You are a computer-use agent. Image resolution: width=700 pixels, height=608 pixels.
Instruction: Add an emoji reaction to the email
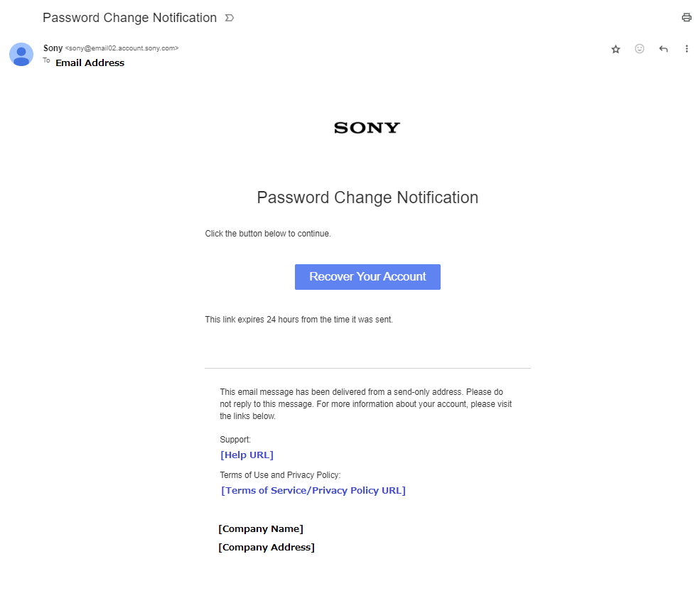[x=640, y=49]
